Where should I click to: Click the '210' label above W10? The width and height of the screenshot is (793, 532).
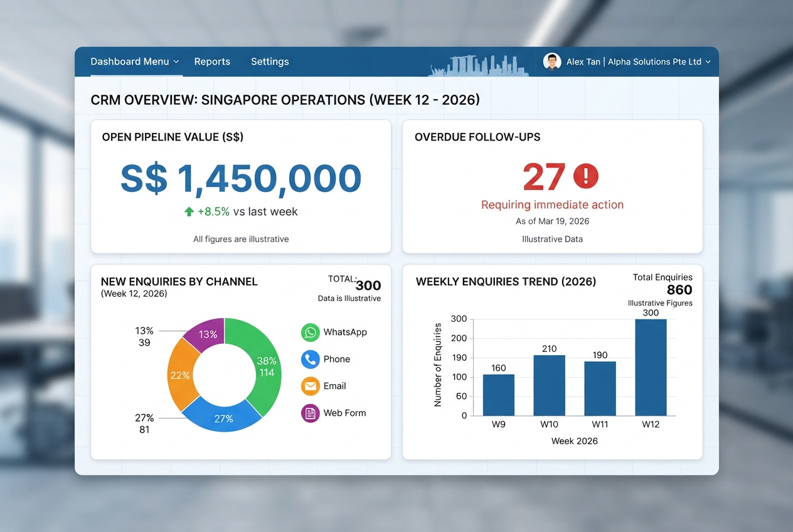click(x=550, y=349)
